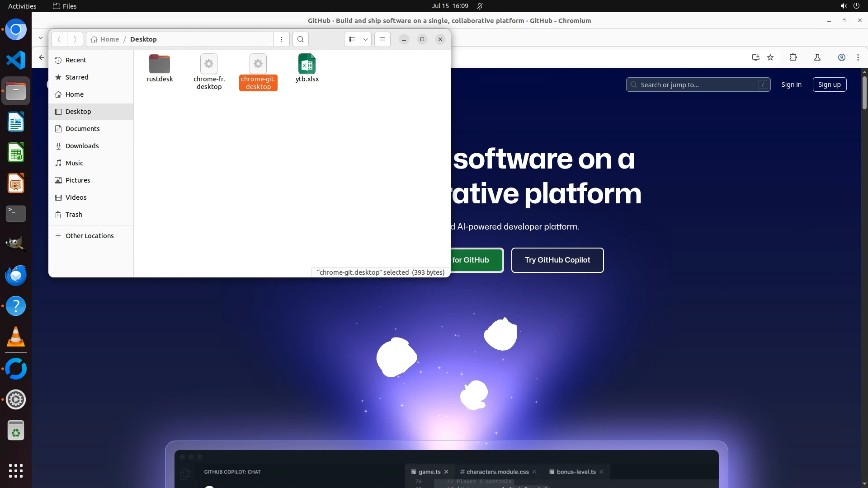Open the Files hamburger menu
Screen dimensions: 868x488
[382, 39]
